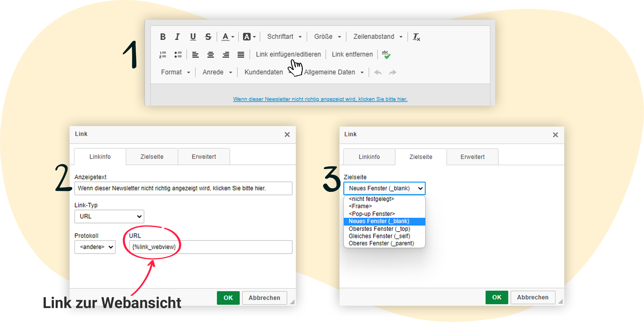
Task: Click the newsletter webview hyperlink
Action: (320, 99)
